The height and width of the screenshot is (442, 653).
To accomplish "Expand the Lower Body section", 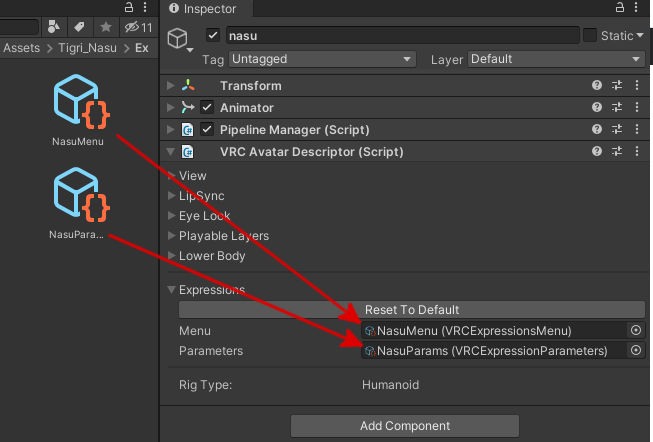I will tap(171, 256).
